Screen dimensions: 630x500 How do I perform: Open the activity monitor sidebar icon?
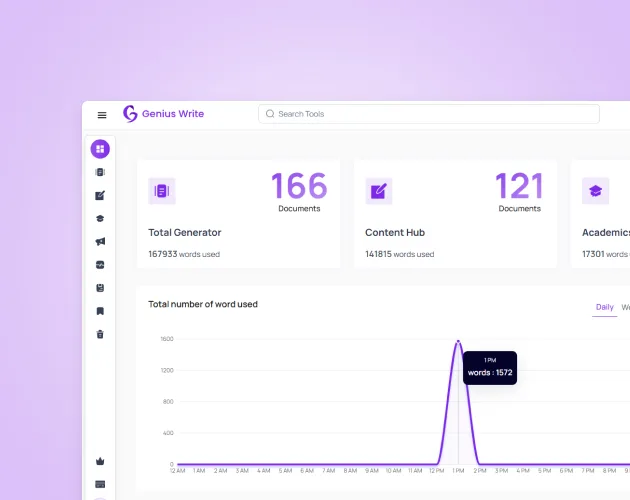[100, 265]
